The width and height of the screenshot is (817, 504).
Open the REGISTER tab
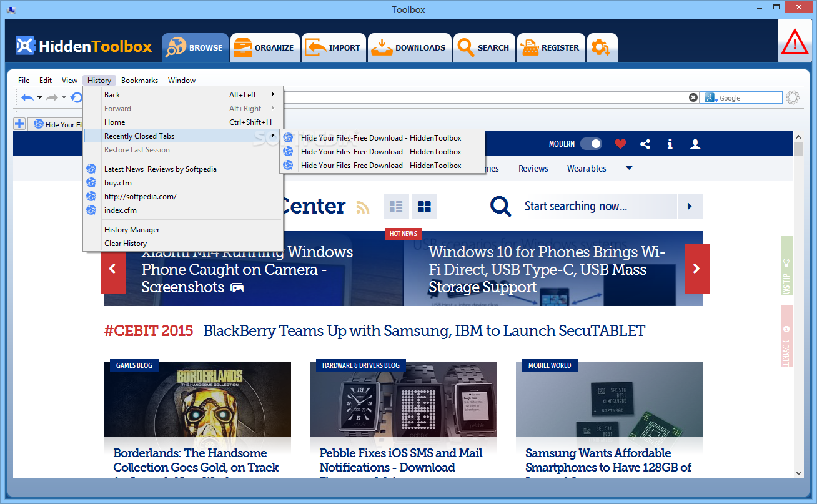(551, 47)
